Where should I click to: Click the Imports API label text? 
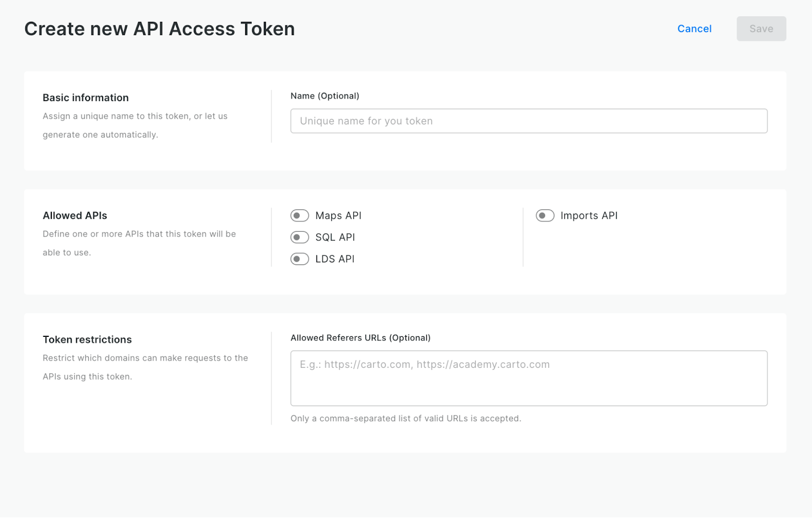click(589, 216)
